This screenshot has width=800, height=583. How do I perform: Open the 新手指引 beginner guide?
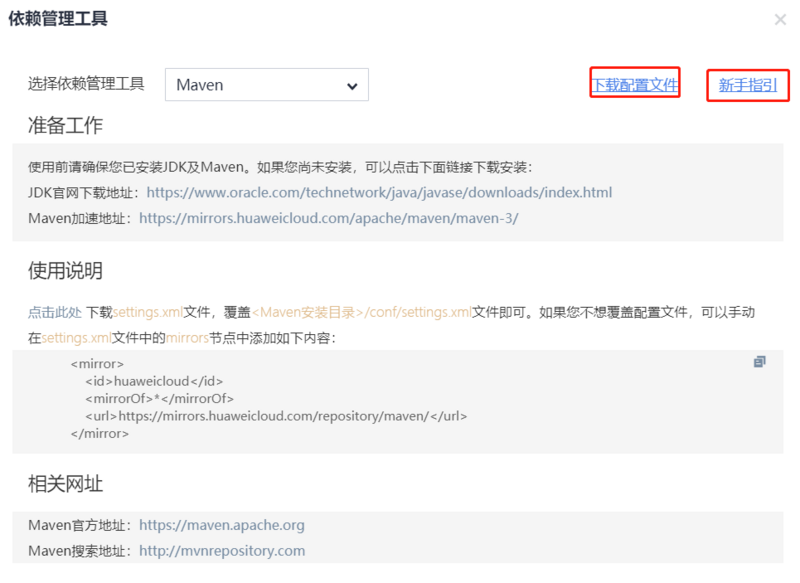(x=749, y=85)
